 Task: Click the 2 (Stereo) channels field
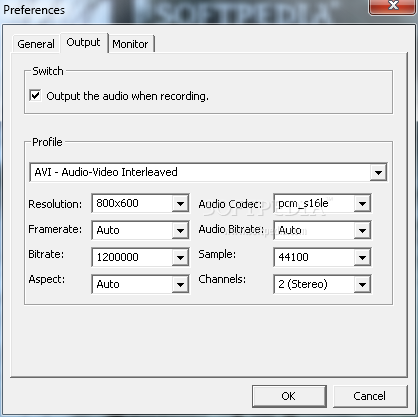[x=314, y=284]
